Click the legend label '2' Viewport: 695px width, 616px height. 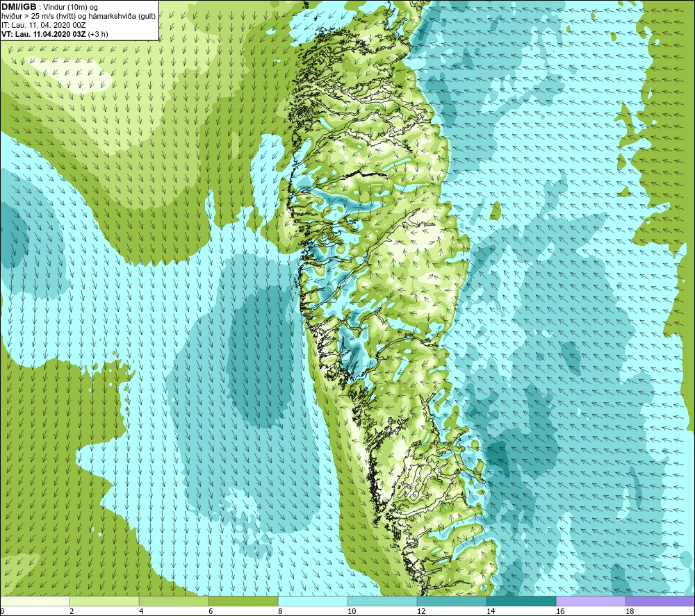point(72,611)
